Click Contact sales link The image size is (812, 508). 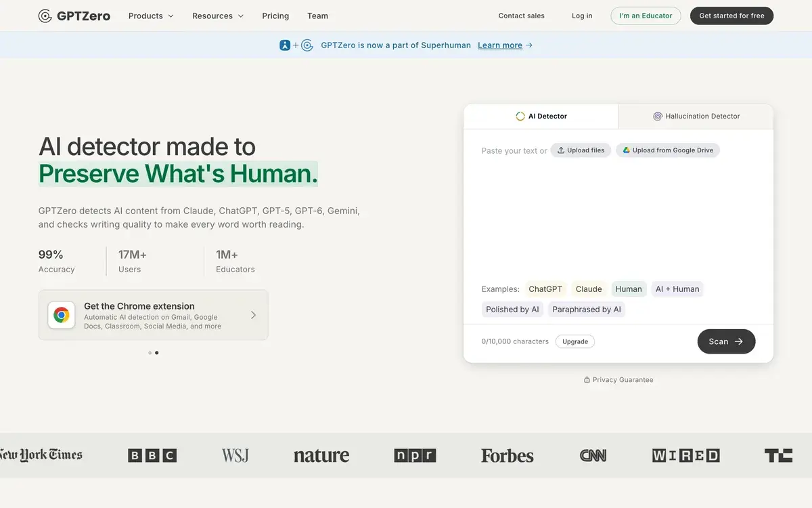click(521, 16)
